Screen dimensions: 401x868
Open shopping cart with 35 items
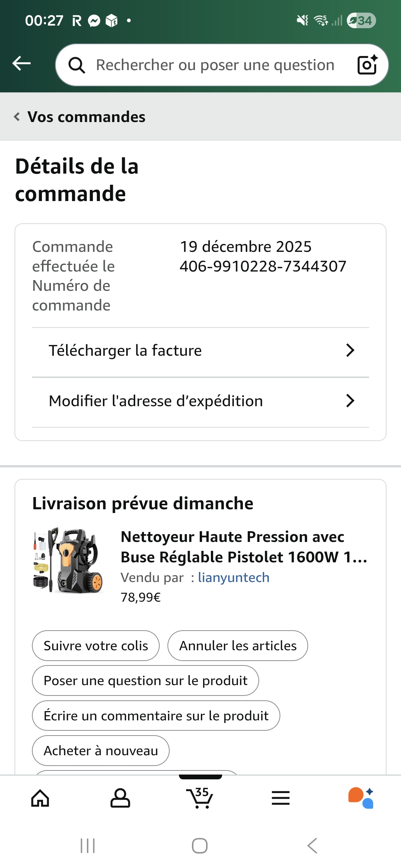200,798
